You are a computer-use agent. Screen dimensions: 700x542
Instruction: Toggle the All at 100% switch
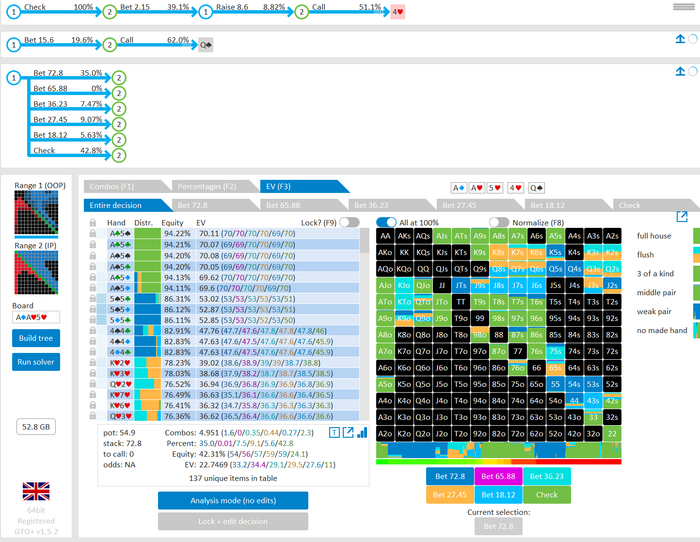point(386,222)
